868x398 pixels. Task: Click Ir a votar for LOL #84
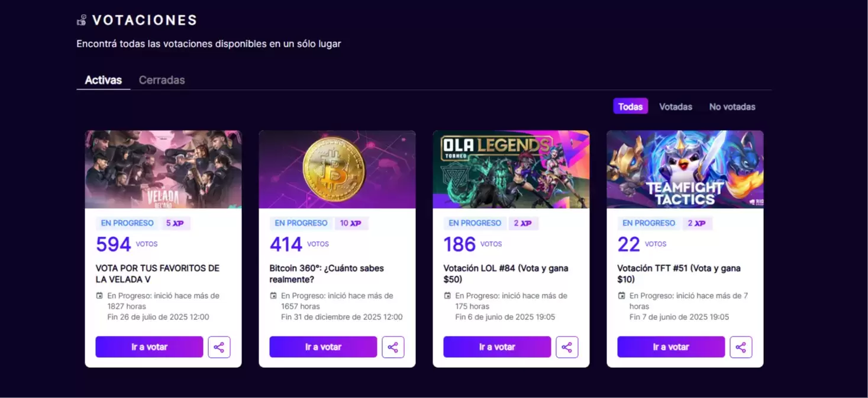pos(497,347)
